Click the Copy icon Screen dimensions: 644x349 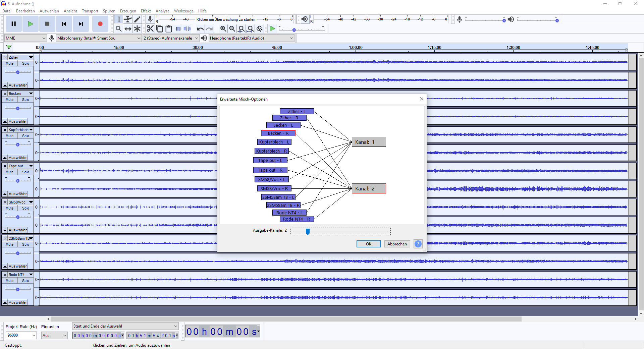tap(160, 29)
